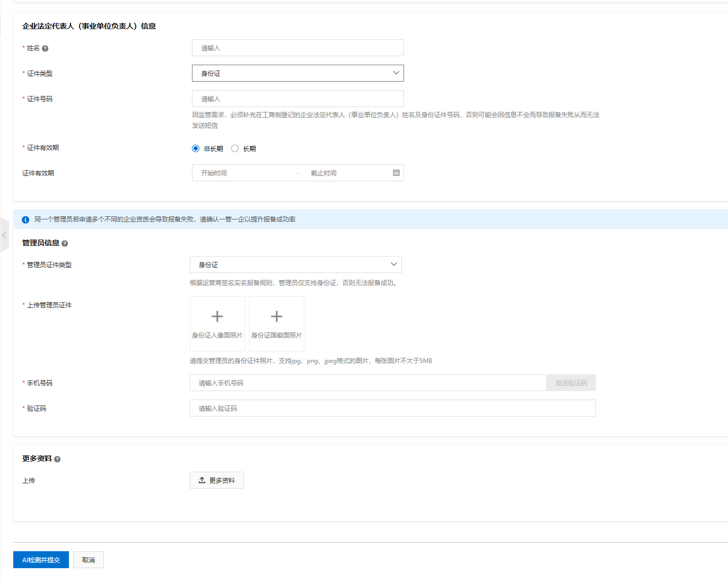Image resolution: width=728 pixels, height=583 pixels.
Task: Click the AI检测并提交 button
Action: (x=41, y=560)
